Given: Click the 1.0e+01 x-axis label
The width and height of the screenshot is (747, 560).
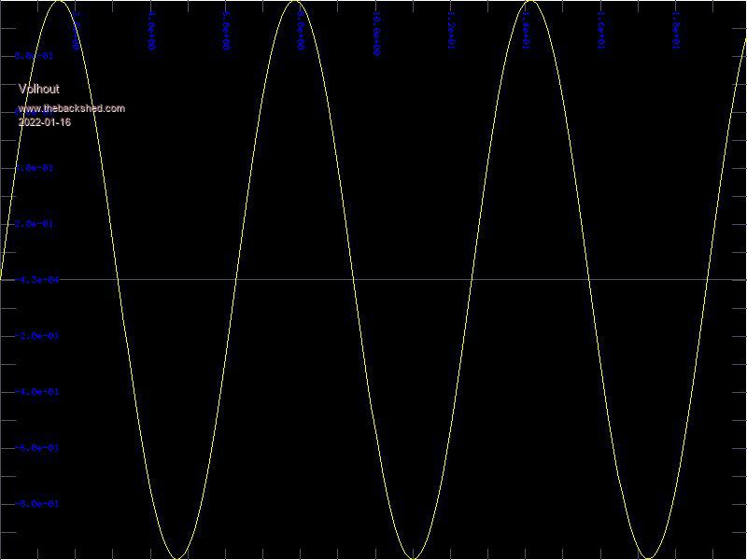Looking at the screenshot, I should [x=376, y=33].
